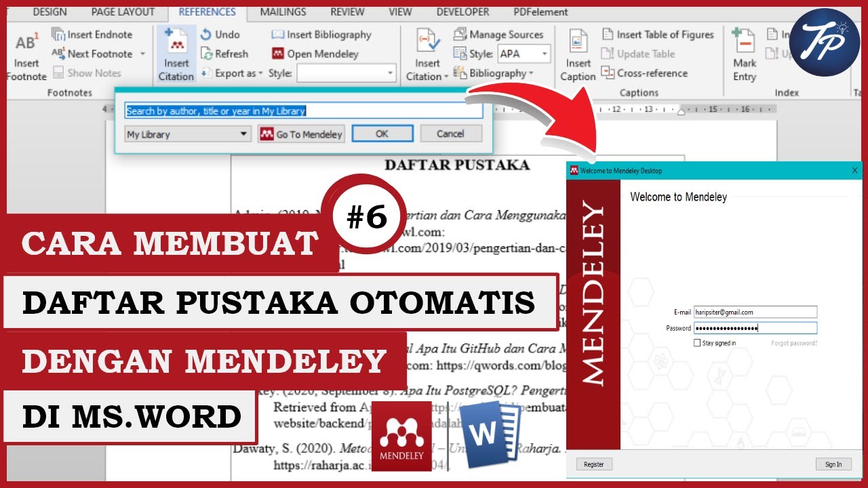Open the PAGE LAYOUT tab
The height and width of the screenshot is (488, 868).
[x=123, y=12]
